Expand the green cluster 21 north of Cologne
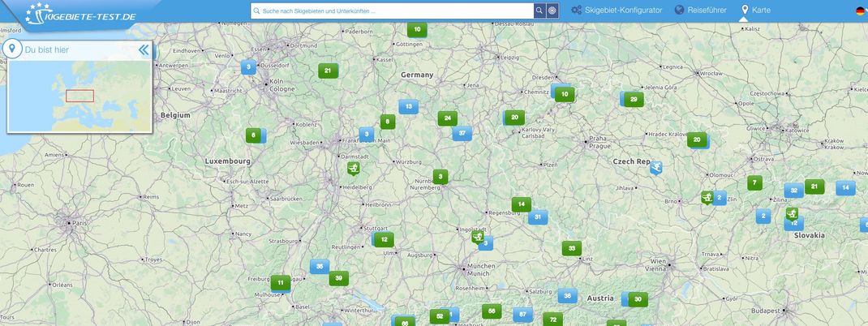The height and width of the screenshot is (326, 868). pos(328,71)
